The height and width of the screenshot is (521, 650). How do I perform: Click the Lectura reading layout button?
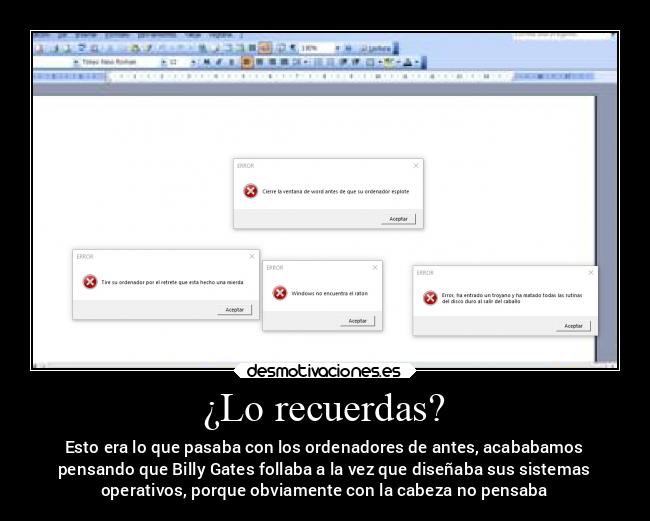[x=376, y=48]
